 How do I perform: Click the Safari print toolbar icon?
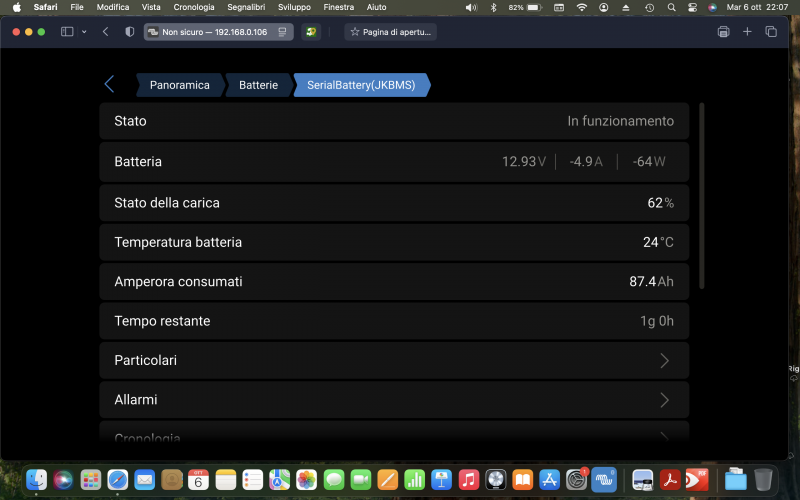pos(723,32)
